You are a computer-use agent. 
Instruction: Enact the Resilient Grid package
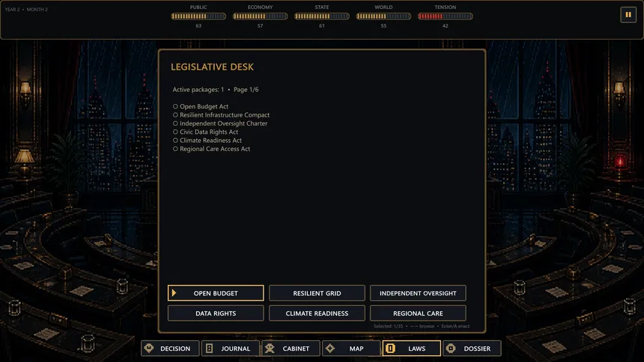point(317,293)
